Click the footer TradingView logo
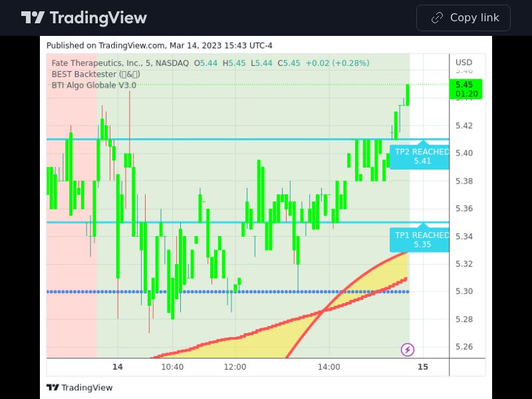The width and height of the screenshot is (532, 399). [79, 388]
